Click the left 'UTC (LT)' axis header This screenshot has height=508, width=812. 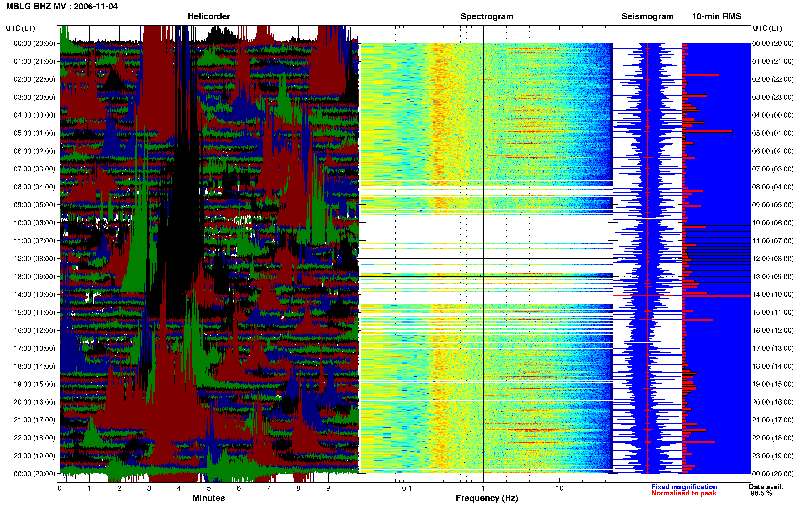[x=21, y=28]
